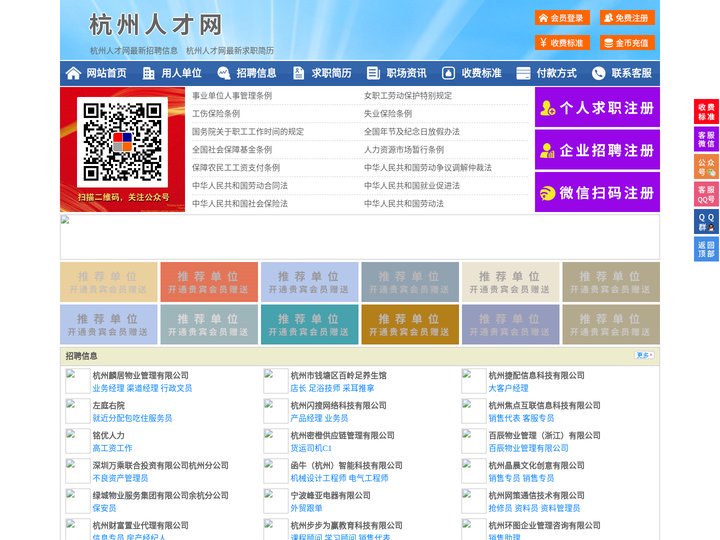The image size is (720, 540).
Task: Click the logo placeholder of 杭州麟居物业管理有限公司
Action: click(77, 381)
